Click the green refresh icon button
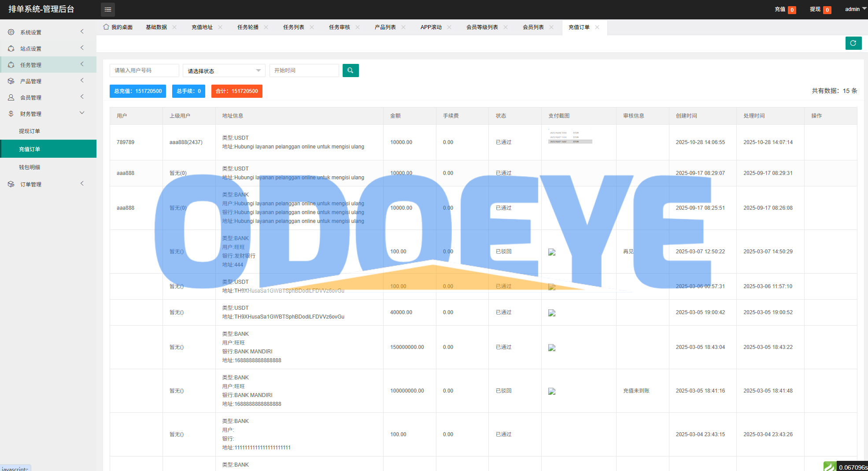The image size is (868, 471). tap(853, 43)
